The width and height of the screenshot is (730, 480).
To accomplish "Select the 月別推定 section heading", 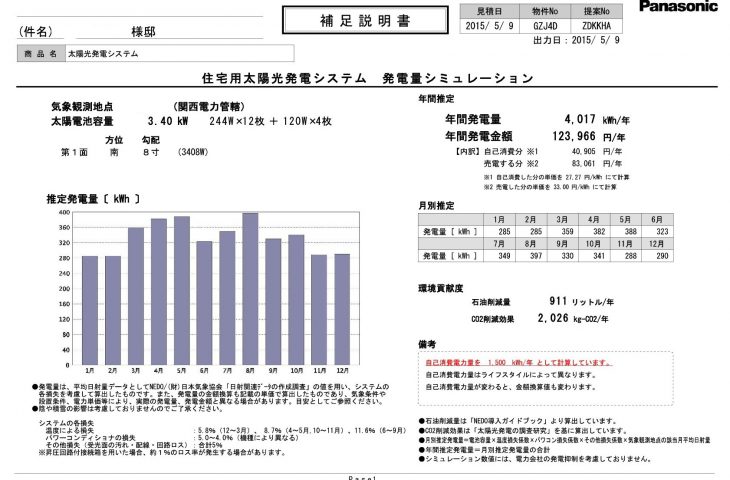I will click(x=436, y=206).
